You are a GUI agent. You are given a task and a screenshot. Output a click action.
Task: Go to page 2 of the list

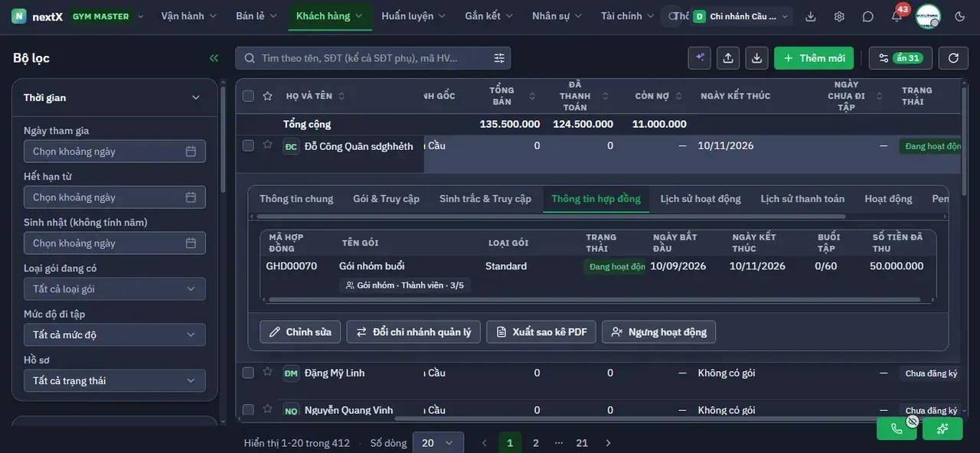click(x=536, y=443)
